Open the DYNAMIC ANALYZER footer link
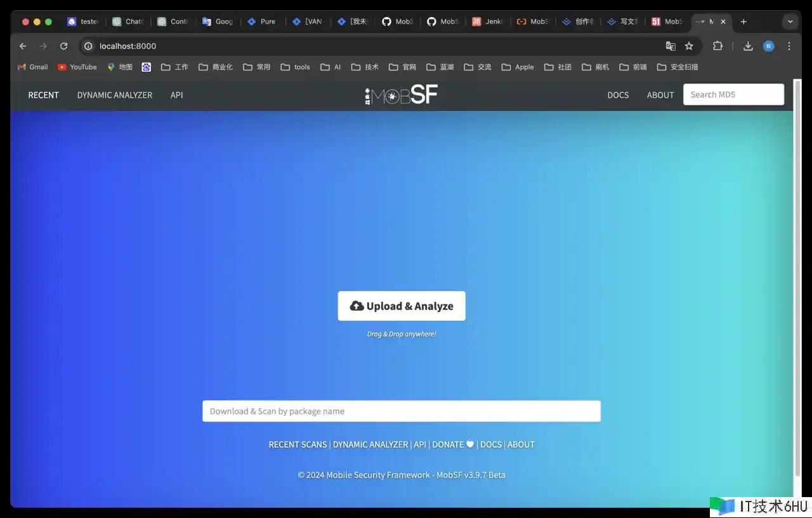Viewport: 812px width, 518px height. pos(370,444)
